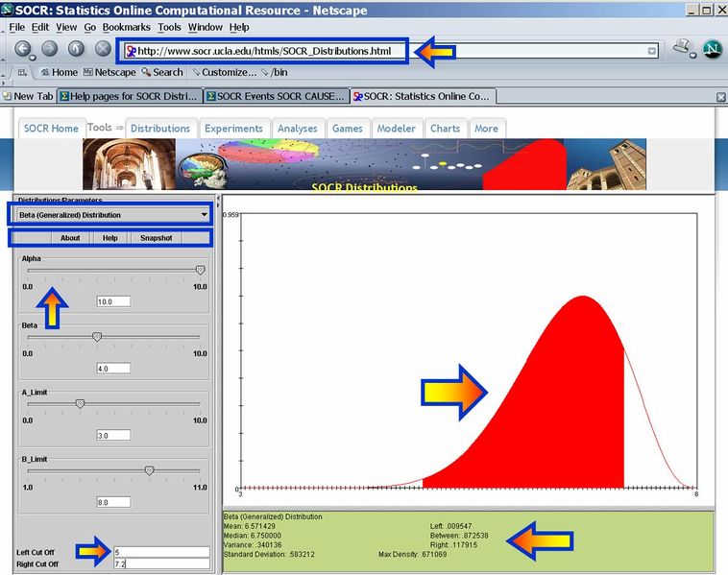Click the Back navigation button
The height and width of the screenshot is (575, 728).
pos(23,48)
